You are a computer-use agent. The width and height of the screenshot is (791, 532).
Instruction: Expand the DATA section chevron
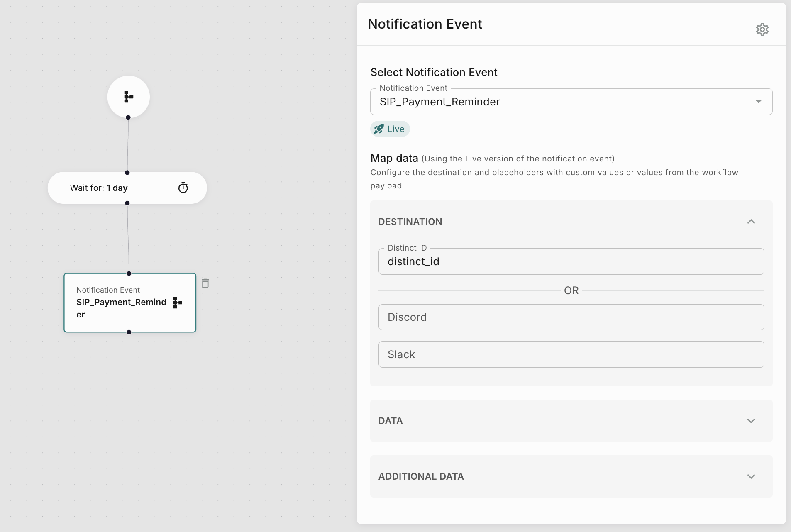coord(751,421)
